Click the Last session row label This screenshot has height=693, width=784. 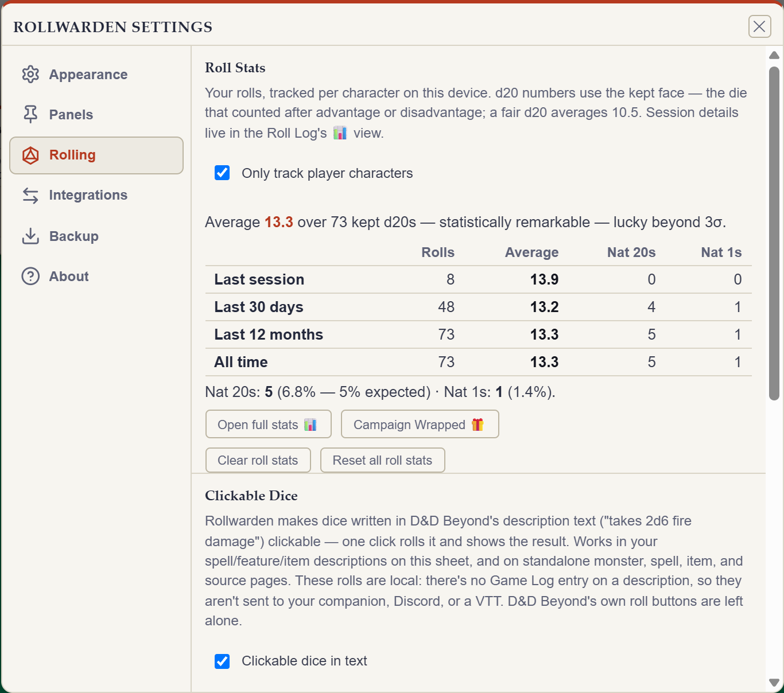[x=259, y=279]
